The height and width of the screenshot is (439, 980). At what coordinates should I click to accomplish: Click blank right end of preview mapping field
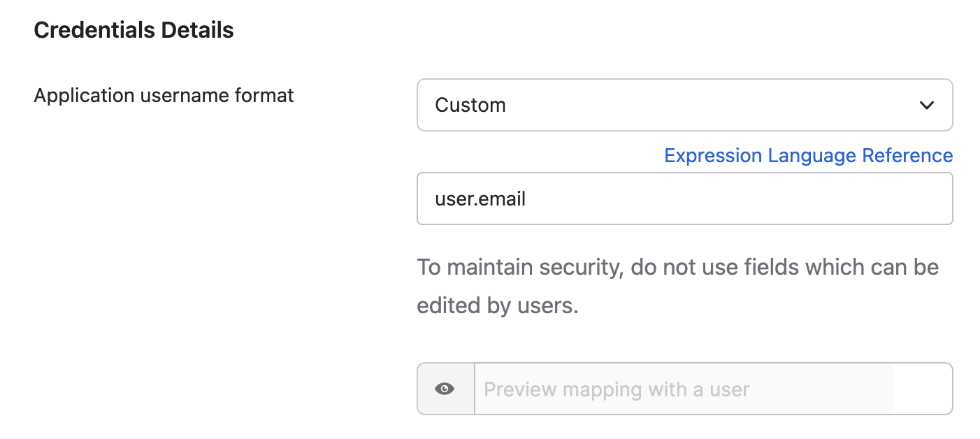tap(921, 389)
